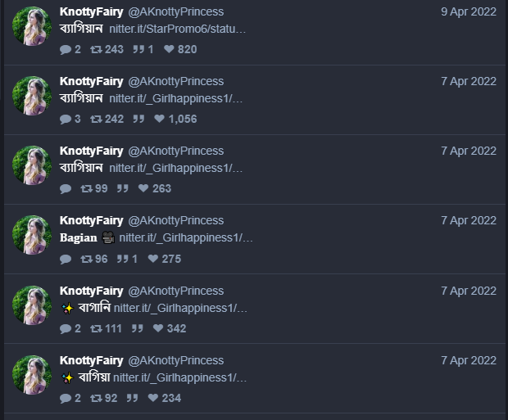Open the 9 Apr 2022 tweet date link
508x420 pixels.
[x=469, y=11]
